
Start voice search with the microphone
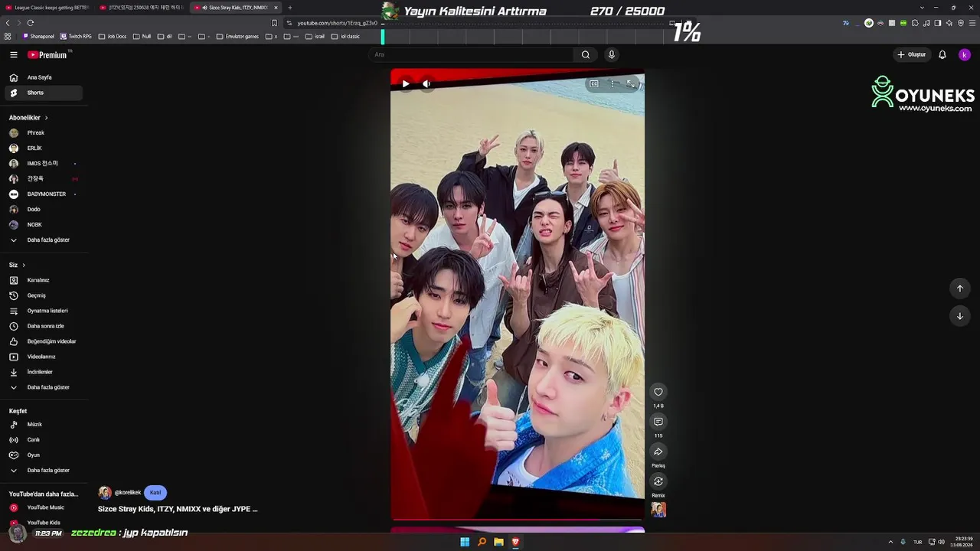pyautogui.click(x=611, y=54)
